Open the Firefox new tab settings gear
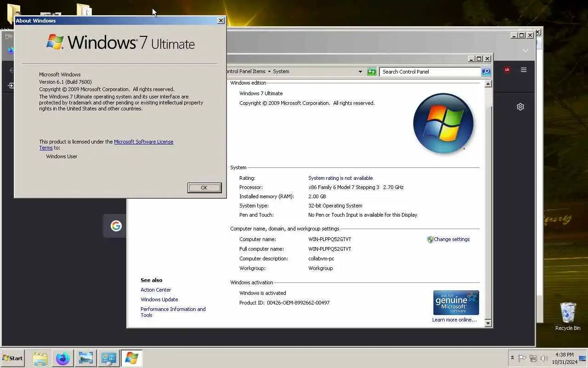This screenshot has height=368, width=588. [x=520, y=107]
